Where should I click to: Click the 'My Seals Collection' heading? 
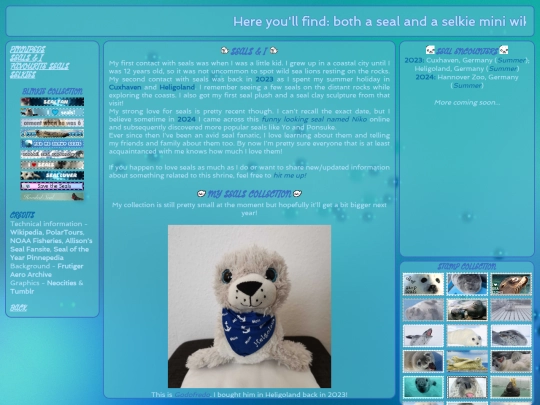(x=249, y=194)
